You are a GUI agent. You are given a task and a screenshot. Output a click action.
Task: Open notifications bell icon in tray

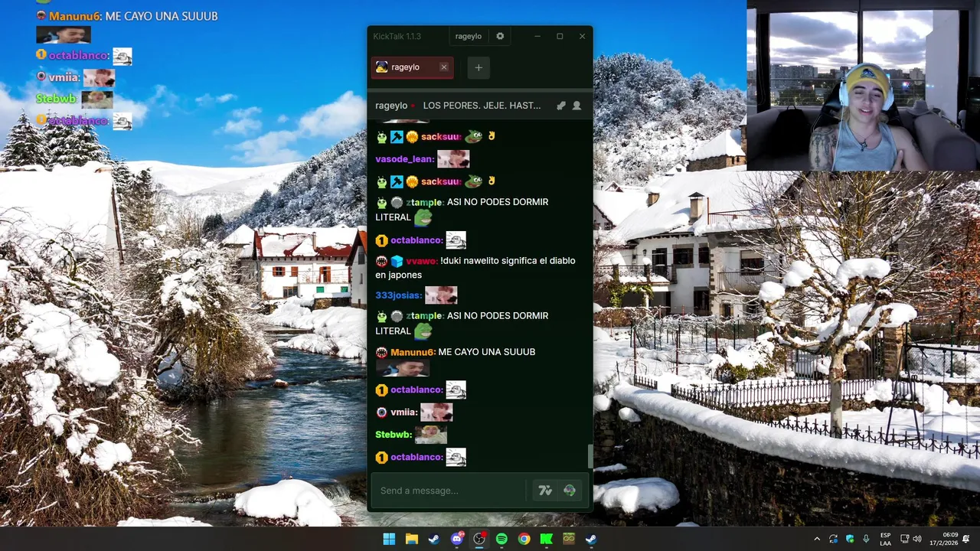point(966,539)
